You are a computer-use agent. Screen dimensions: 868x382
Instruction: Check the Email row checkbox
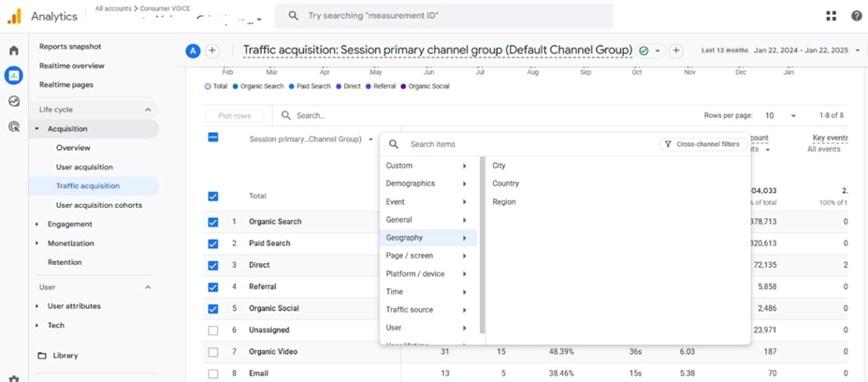pyautogui.click(x=213, y=373)
